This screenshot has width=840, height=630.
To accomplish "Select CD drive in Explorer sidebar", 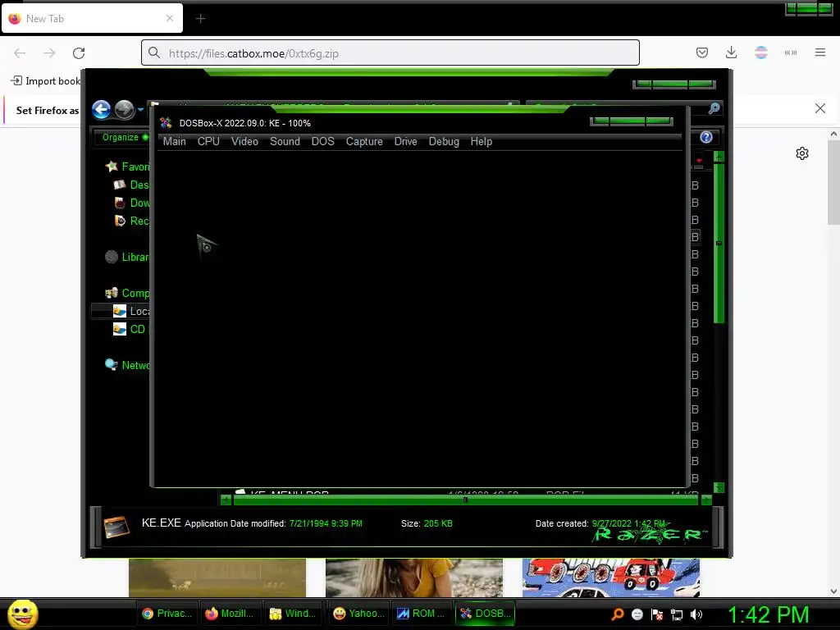I will pos(130,329).
